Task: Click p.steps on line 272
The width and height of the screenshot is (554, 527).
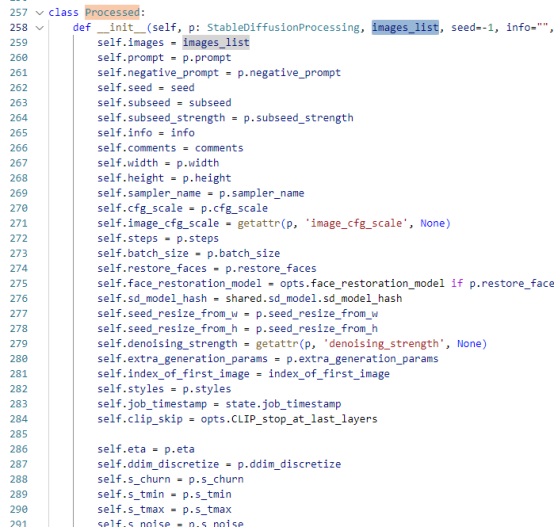Action: click(198, 238)
